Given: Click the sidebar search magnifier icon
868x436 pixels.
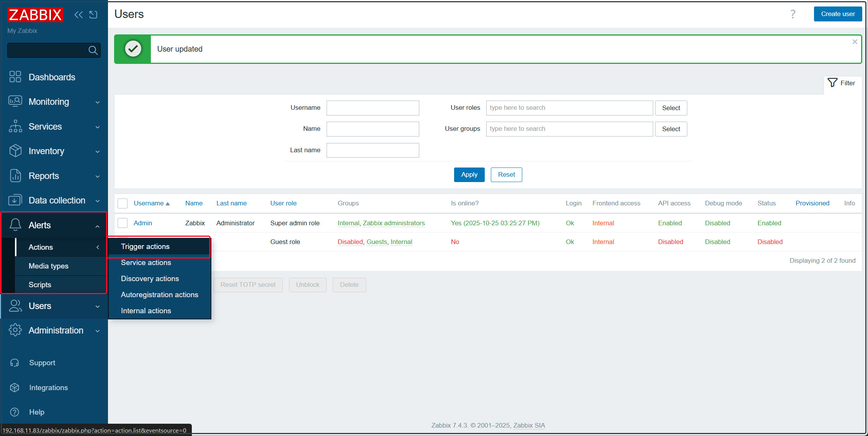Looking at the screenshot, I should pyautogui.click(x=93, y=50).
